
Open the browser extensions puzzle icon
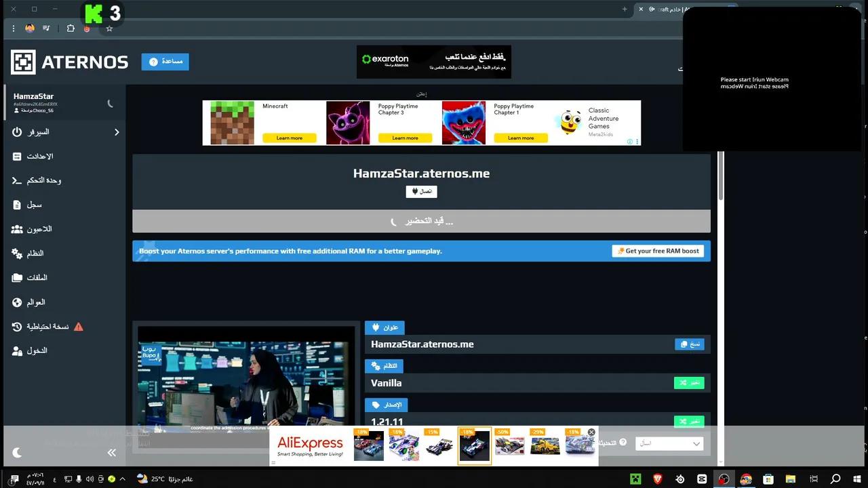pyautogui.click(x=71, y=28)
